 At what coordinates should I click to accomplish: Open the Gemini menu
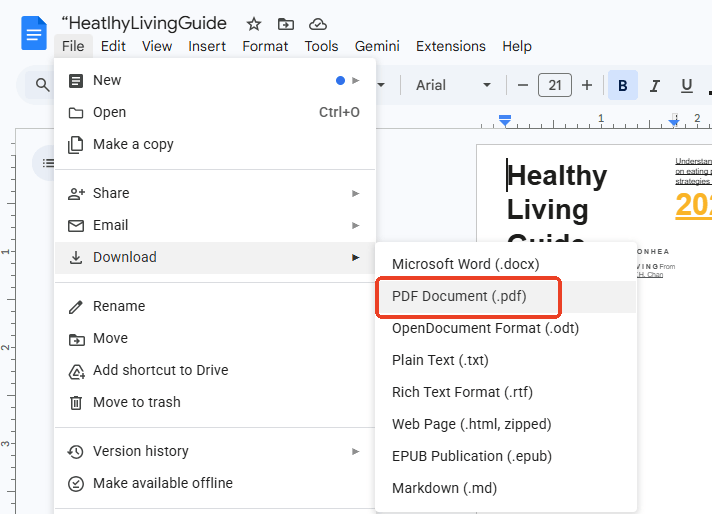click(377, 46)
